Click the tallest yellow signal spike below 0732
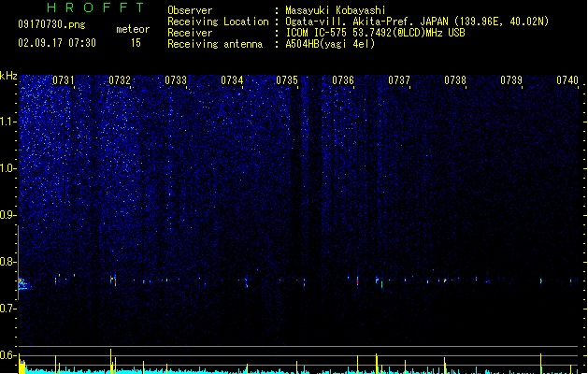588x374 pixels. pyautogui.click(x=110, y=361)
